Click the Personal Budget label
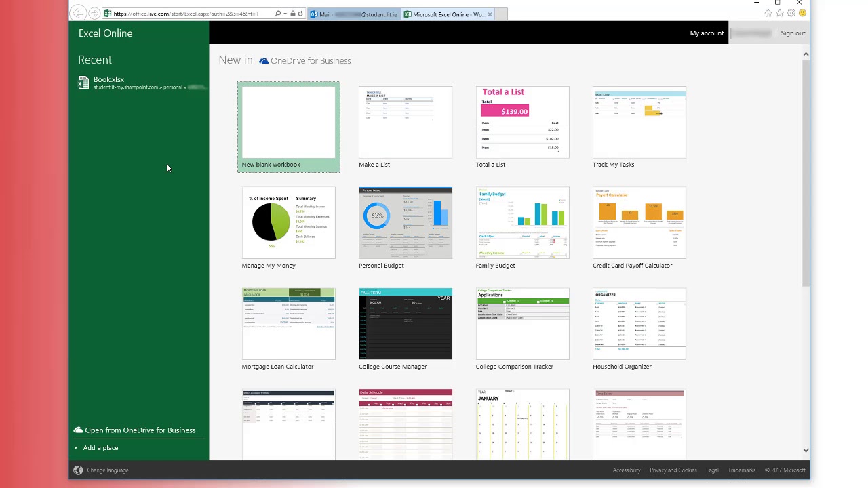 (x=381, y=266)
